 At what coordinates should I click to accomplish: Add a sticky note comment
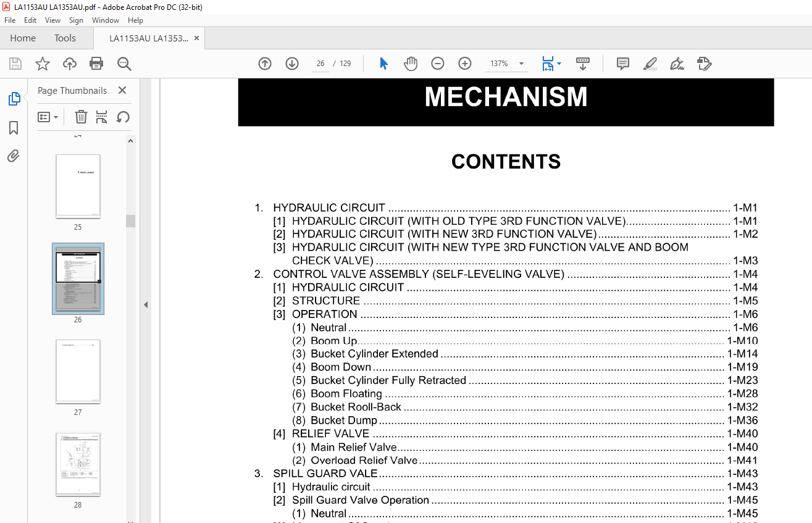[x=623, y=64]
